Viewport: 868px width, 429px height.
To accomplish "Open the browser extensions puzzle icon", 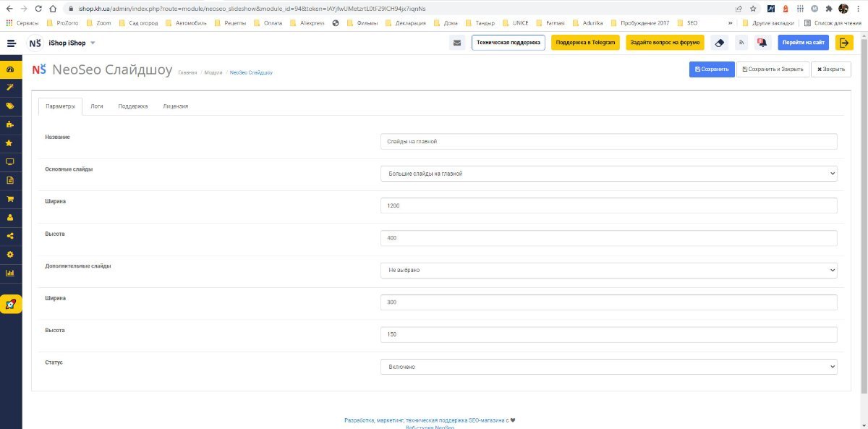I will 828,9.
